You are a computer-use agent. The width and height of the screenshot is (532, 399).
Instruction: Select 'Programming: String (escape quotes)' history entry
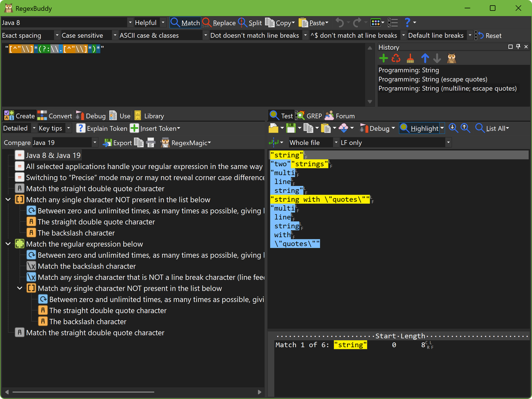(x=433, y=79)
